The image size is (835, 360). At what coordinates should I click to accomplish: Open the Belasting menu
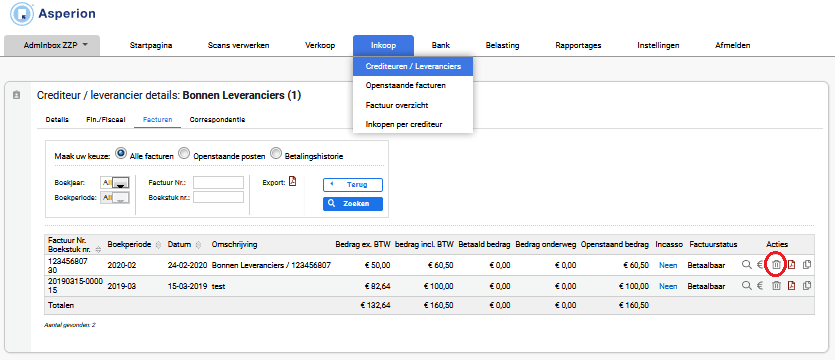pyautogui.click(x=502, y=45)
